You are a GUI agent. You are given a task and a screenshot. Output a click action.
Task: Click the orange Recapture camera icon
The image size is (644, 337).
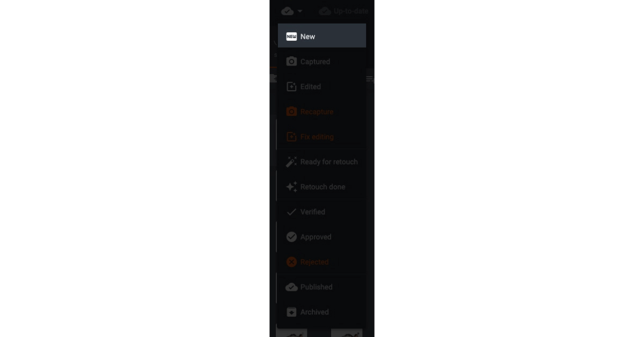(x=291, y=112)
